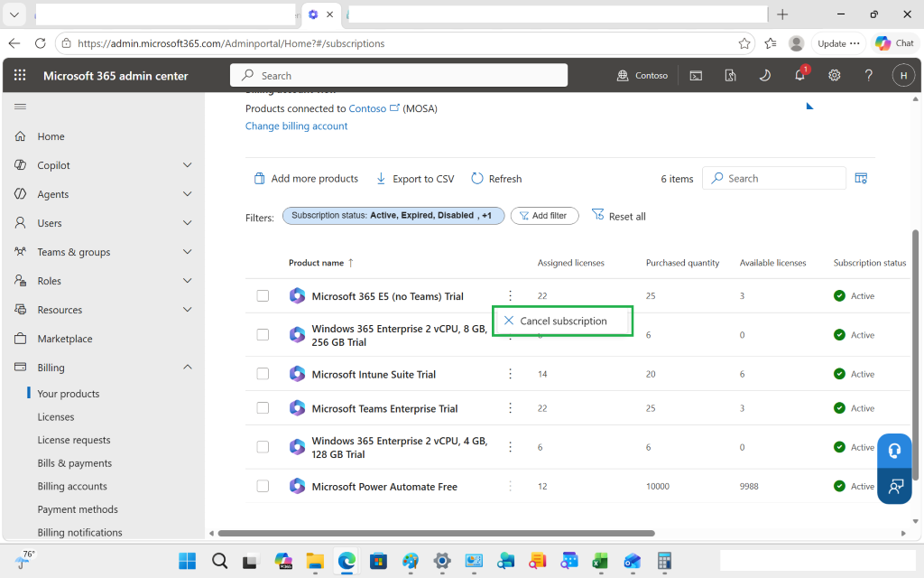
Task: Open more actions for Microsoft Teams Enterprise Trial
Action: pos(511,408)
